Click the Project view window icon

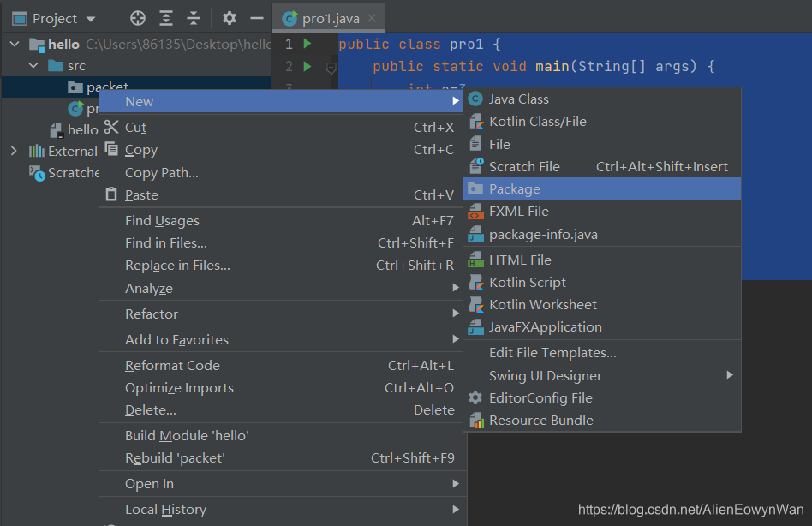(x=19, y=19)
